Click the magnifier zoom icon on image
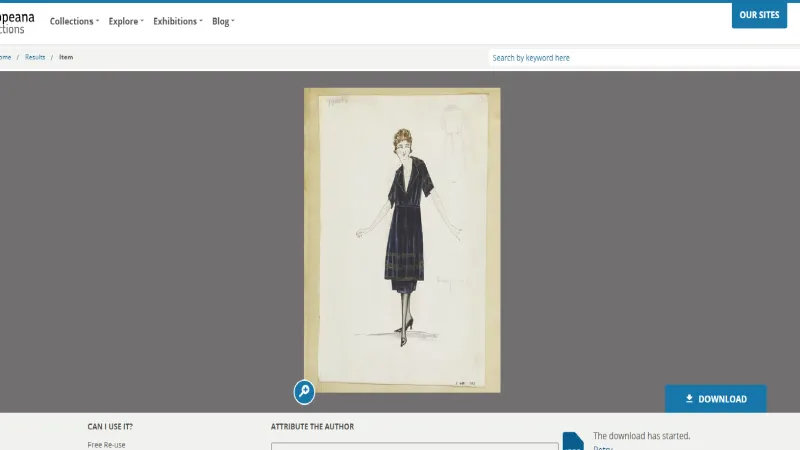800x450 pixels. 304,392
